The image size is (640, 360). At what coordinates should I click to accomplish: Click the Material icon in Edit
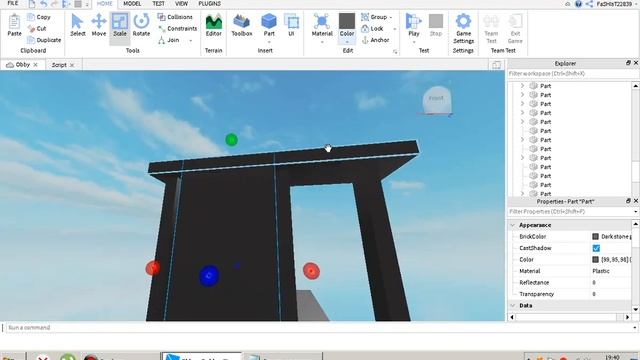click(322, 22)
